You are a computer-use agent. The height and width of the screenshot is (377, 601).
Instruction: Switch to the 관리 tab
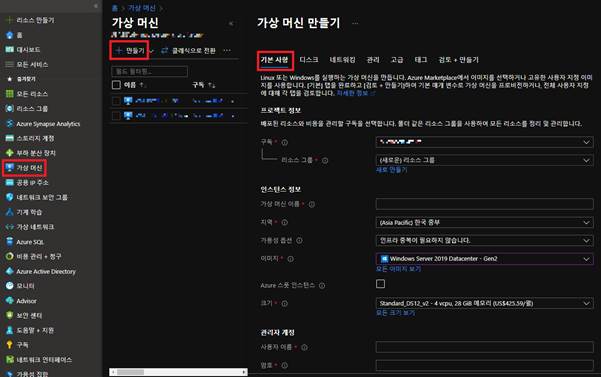[373, 60]
